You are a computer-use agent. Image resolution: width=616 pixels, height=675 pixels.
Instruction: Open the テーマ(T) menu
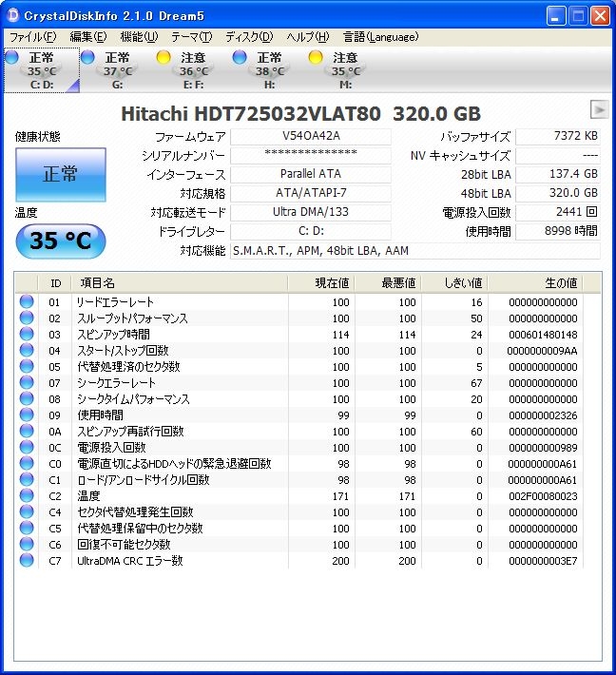coord(192,37)
